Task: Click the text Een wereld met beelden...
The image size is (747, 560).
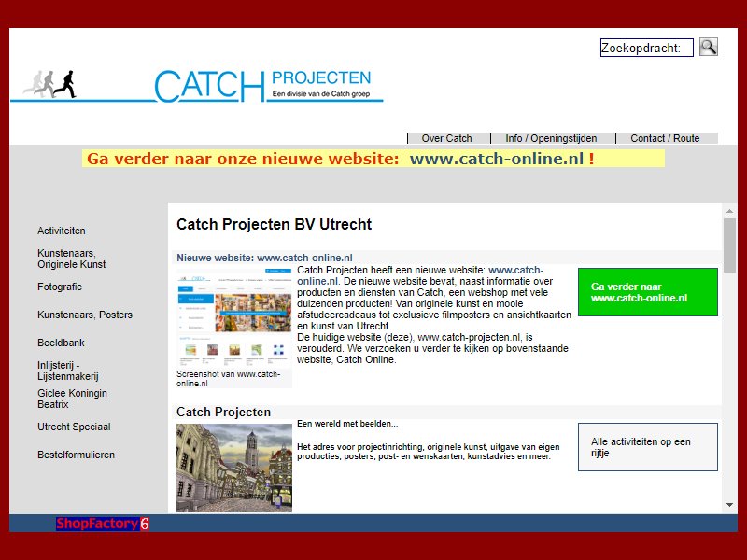Action: pyautogui.click(x=347, y=424)
